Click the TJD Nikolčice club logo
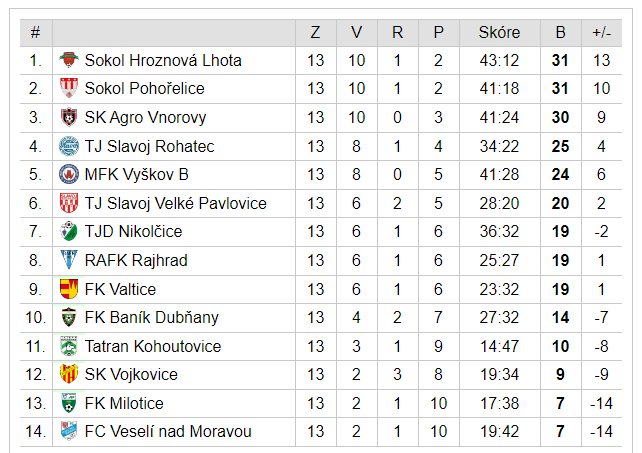 (x=68, y=232)
